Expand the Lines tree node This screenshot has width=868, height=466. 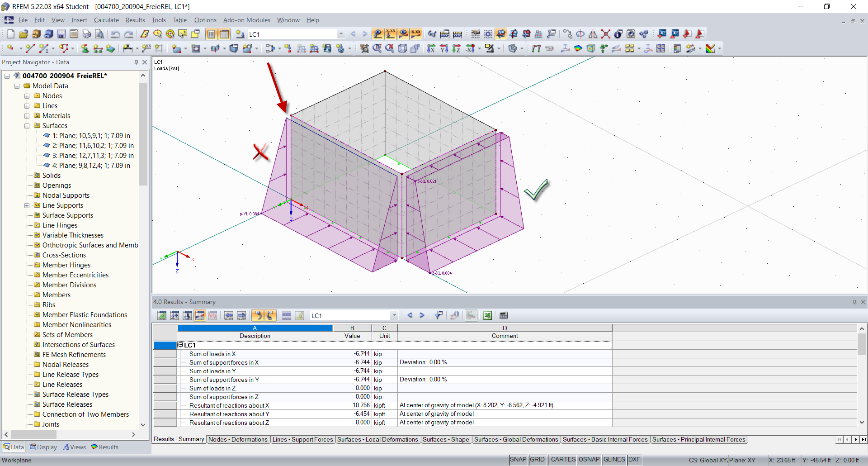tap(27, 106)
